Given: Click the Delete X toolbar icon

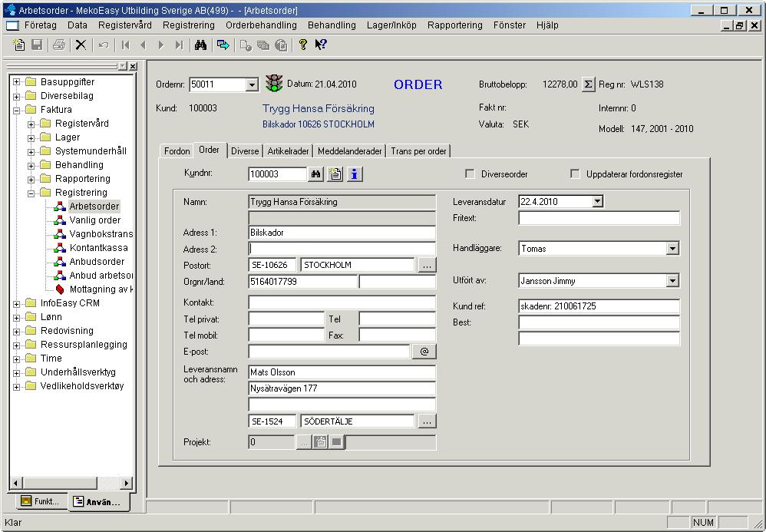Looking at the screenshot, I should coord(81,45).
